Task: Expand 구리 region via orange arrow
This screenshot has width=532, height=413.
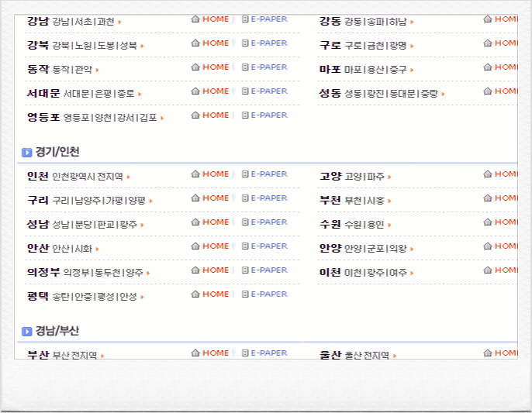Action: pos(150,201)
